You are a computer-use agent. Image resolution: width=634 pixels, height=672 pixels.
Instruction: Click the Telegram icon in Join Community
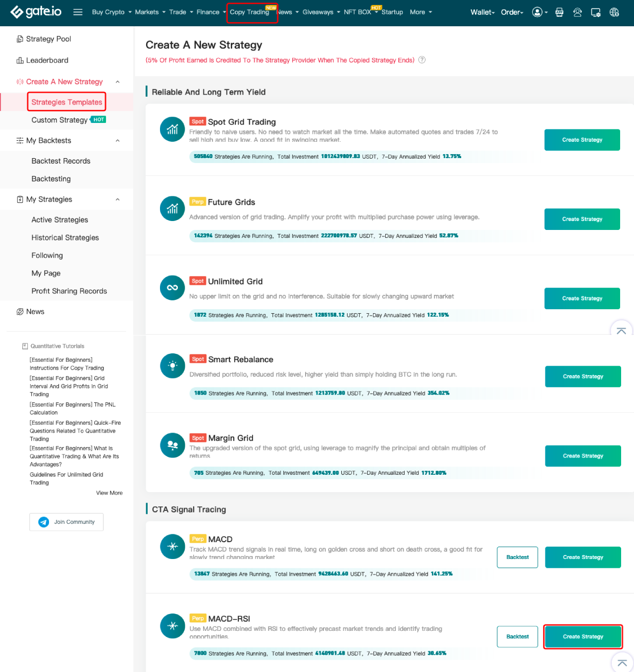(44, 522)
